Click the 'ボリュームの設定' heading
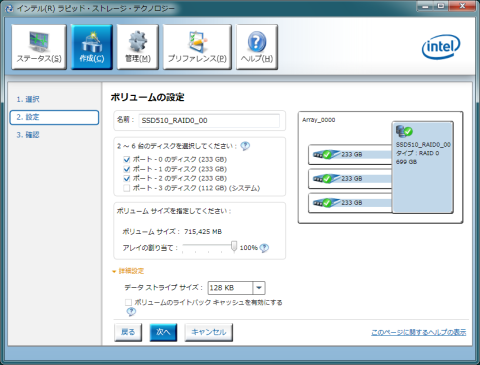The width and height of the screenshot is (480, 365). click(147, 97)
